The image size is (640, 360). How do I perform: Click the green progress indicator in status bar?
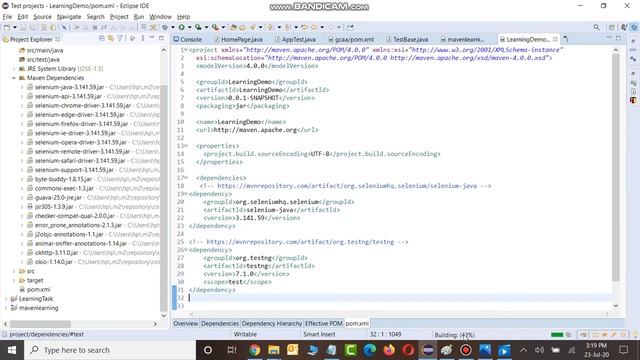click(557, 335)
